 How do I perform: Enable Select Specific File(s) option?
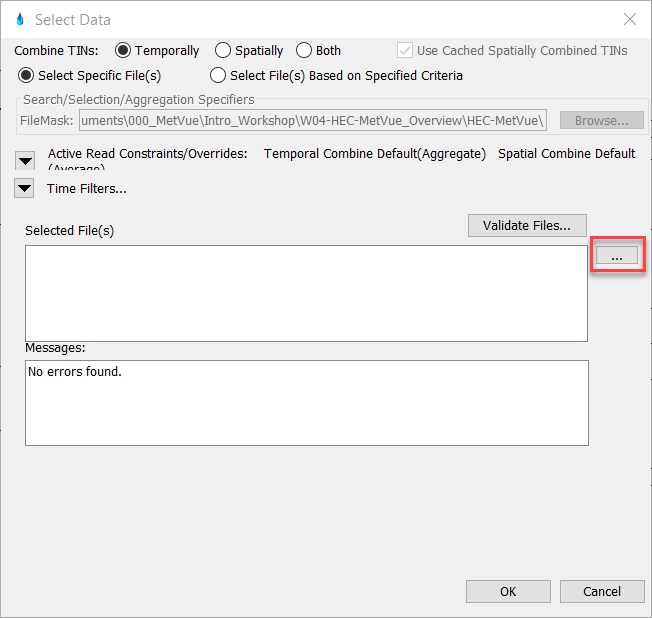27,75
